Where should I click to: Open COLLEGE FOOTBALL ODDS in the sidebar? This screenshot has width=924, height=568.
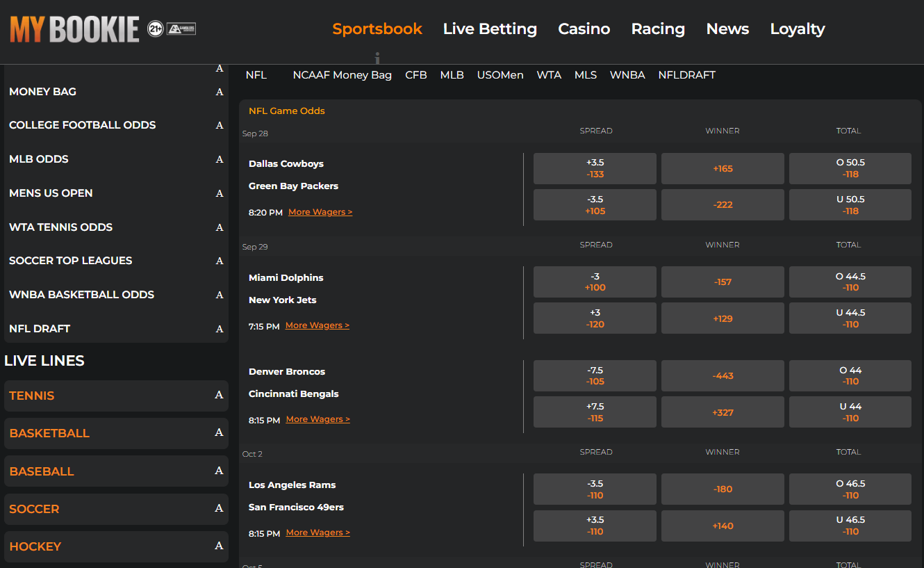pos(82,125)
